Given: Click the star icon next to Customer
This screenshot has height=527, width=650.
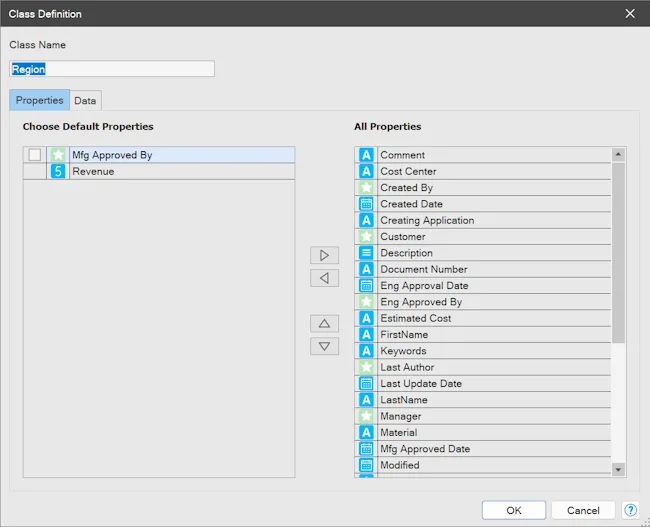Looking at the screenshot, I should click(x=366, y=236).
